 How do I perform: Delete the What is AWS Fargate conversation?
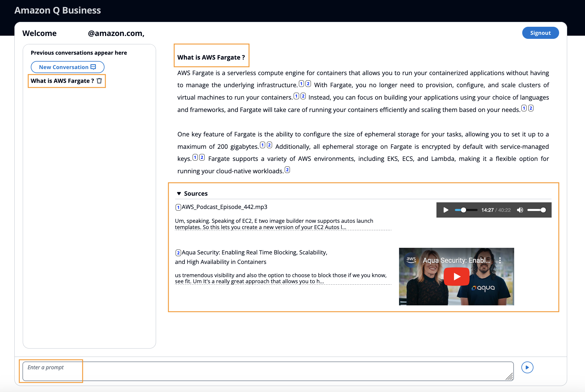pos(99,81)
